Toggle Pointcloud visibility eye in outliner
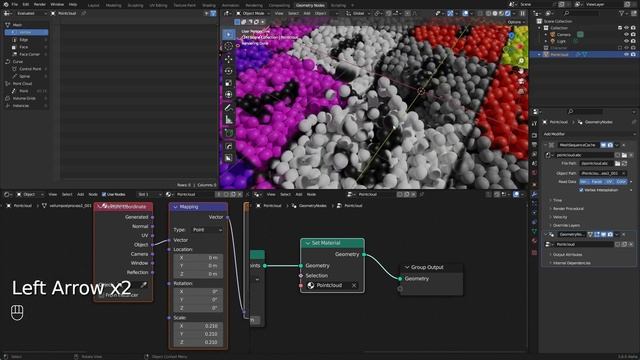 pos(627,54)
